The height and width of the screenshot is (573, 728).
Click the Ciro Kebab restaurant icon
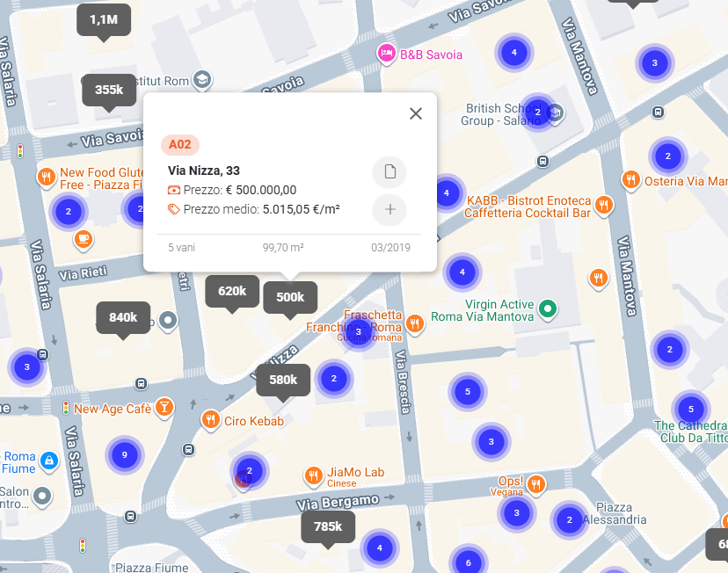pos(210,421)
